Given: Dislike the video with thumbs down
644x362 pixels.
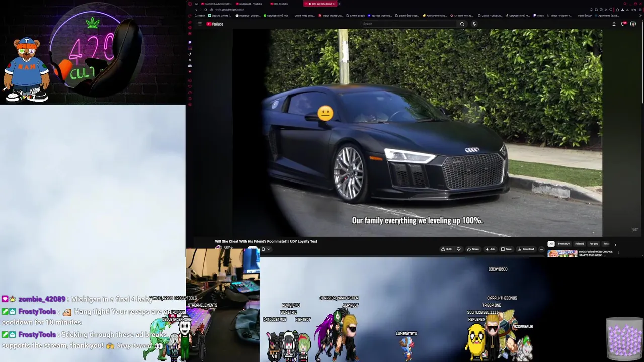Looking at the screenshot, I should pos(458,249).
